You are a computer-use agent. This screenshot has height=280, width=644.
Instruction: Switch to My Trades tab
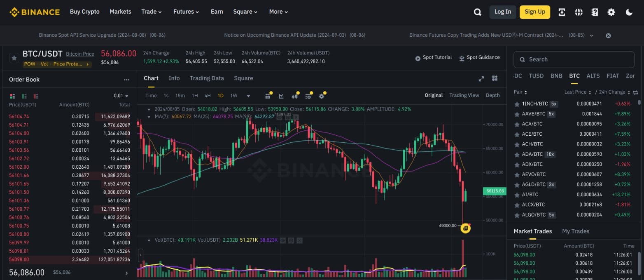(x=576, y=231)
